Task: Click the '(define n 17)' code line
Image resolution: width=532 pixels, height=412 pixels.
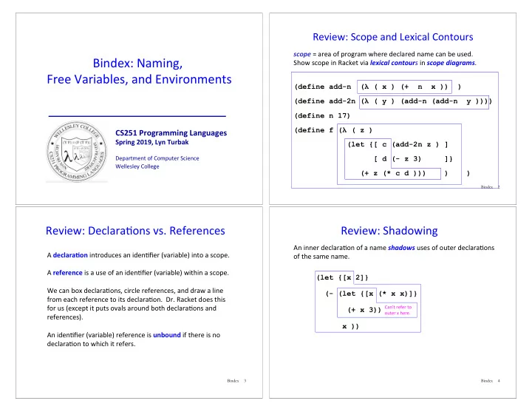Action: tap(322, 116)
